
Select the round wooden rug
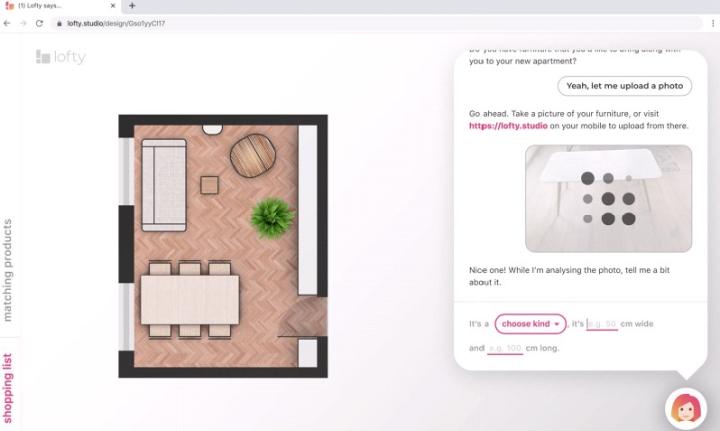pyautogui.click(x=253, y=156)
